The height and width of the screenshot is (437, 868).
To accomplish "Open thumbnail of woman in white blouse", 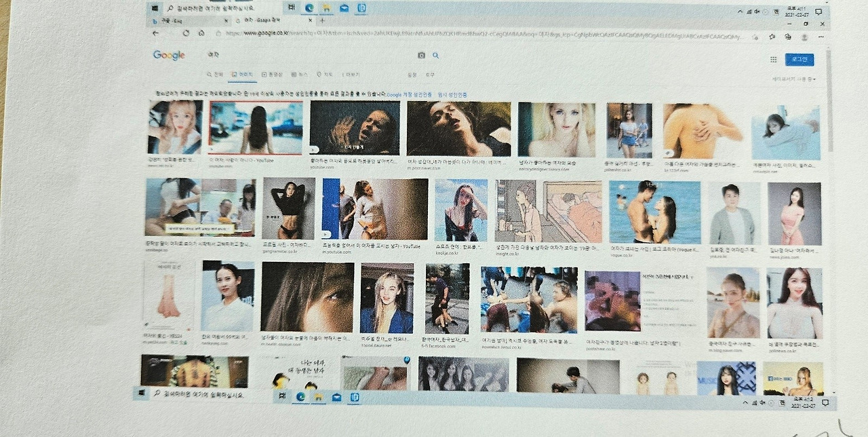I will [227, 296].
